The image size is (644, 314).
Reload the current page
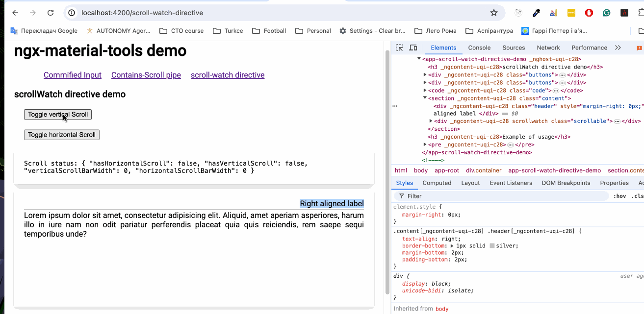coord(51,13)
